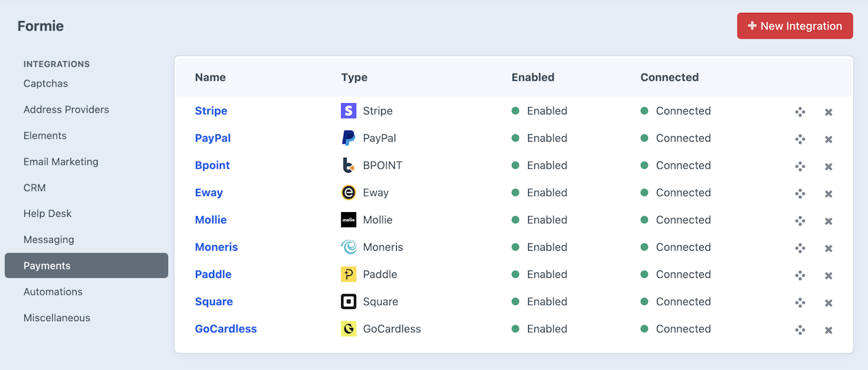Open the Stripe integration link

click(x=211, y=110)
